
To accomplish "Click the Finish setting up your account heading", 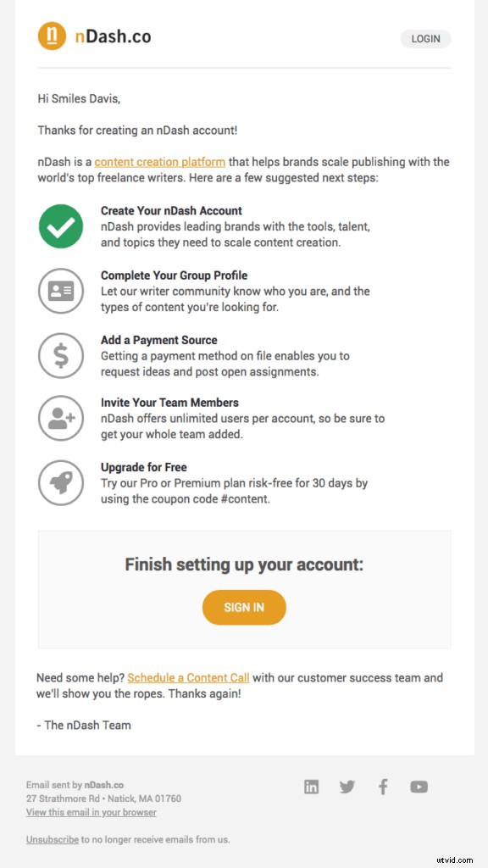I will 244,565.
